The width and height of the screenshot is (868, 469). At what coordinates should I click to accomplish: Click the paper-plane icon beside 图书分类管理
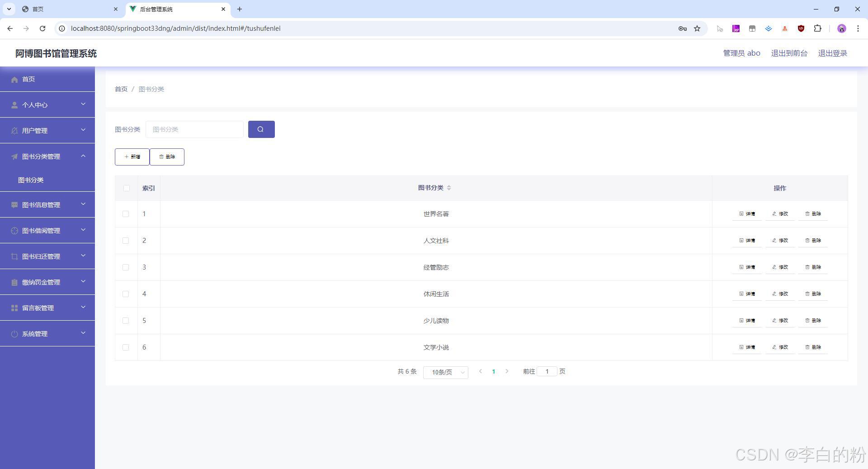(x=14, y=156)
